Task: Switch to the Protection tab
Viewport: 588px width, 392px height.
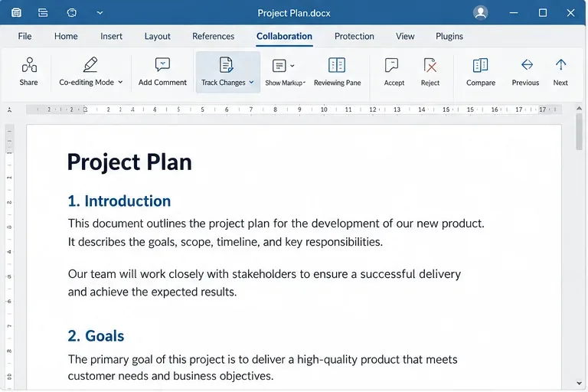Action: point(354,37)
